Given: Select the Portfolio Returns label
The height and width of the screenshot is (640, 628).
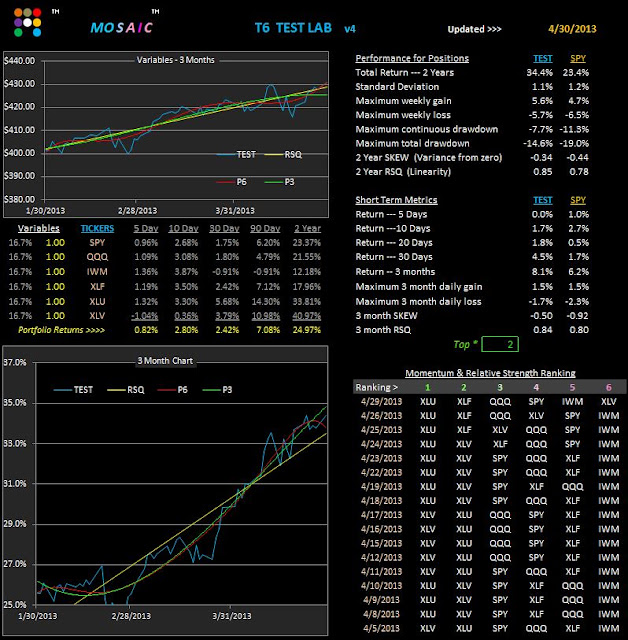Looking at the screenshot, I should coord(62,330).
